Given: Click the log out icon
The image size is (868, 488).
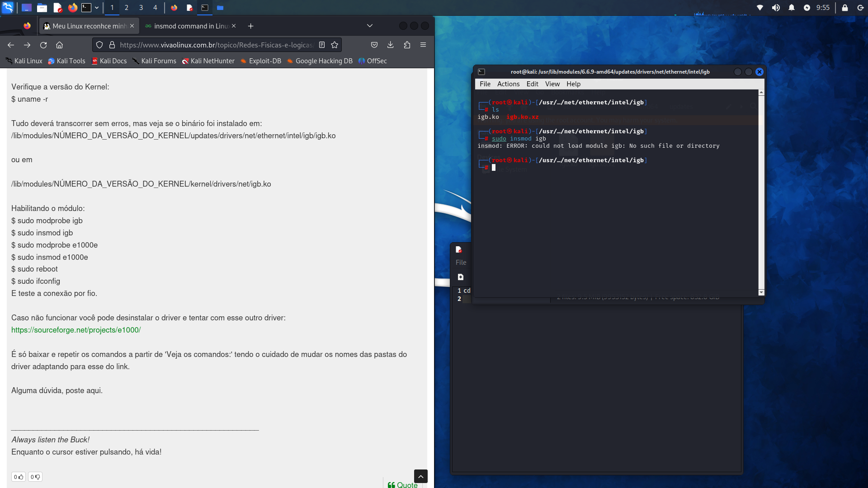Looking at the screenshot, I should (x=860, y=8).
